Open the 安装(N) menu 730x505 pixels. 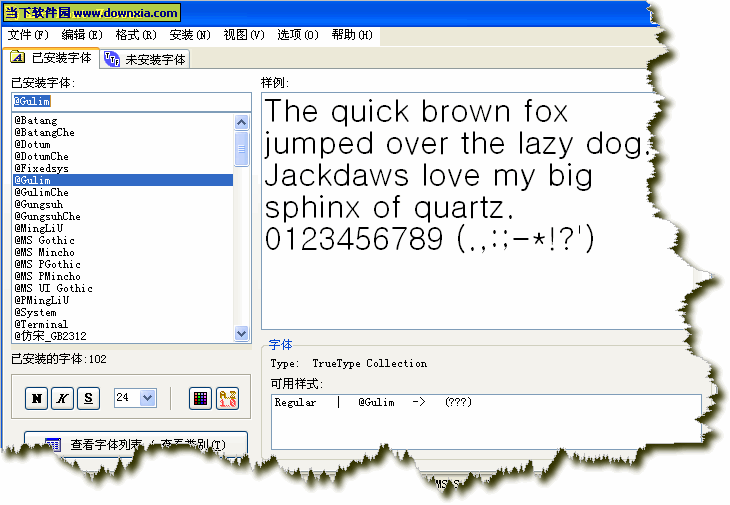point(190,35)
